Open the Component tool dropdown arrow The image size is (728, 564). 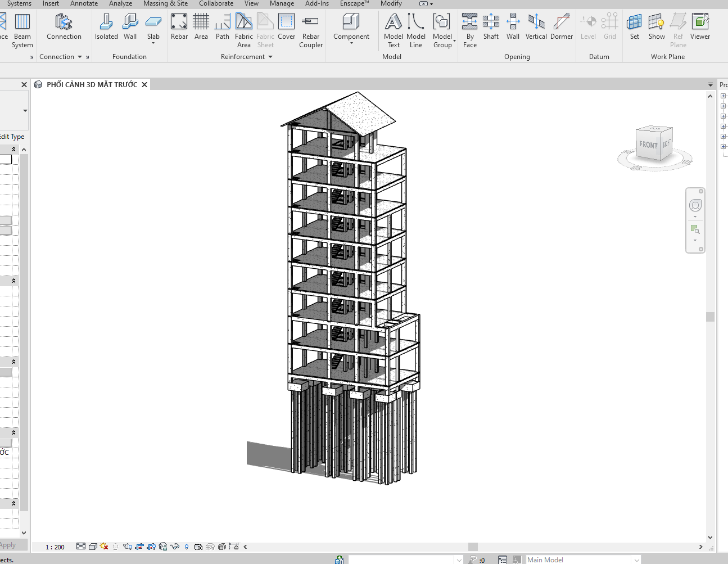point(351,44)
